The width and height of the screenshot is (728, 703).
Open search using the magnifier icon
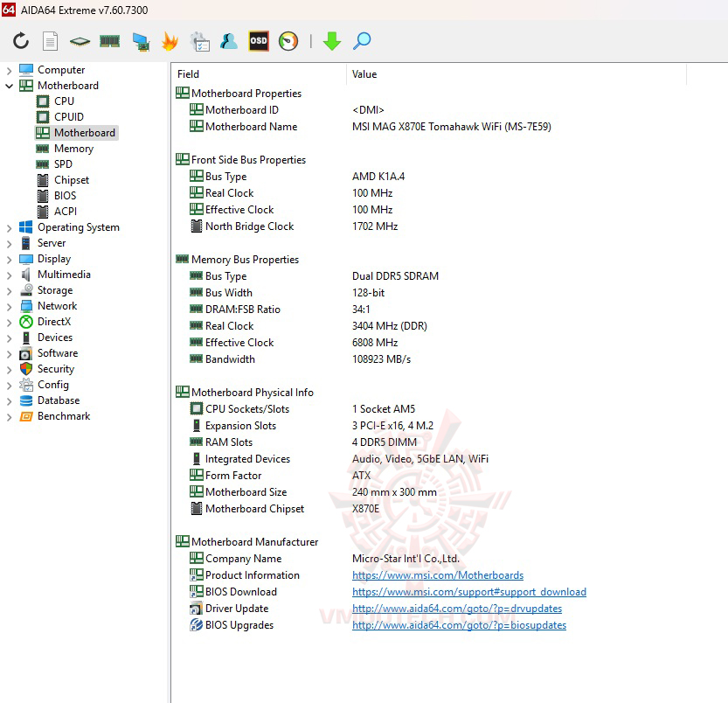click(361, 40)
